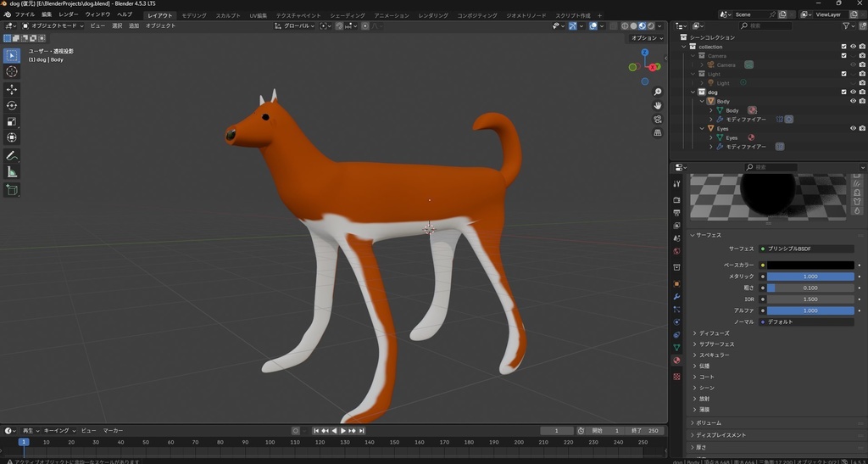Uncheck the Light collection checkbox
The height and width of the screenshot is (464, 868).
(843, 74)
